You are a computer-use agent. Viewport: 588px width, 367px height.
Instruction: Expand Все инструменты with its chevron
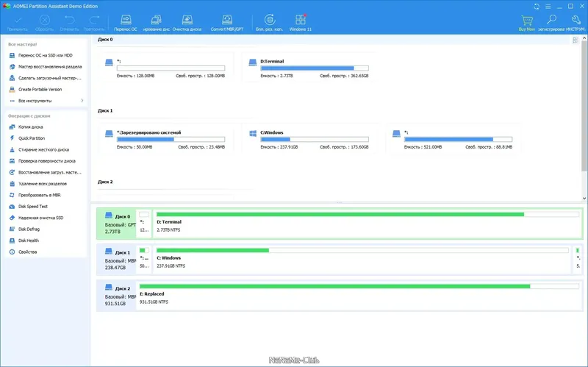tap(82, 101)
